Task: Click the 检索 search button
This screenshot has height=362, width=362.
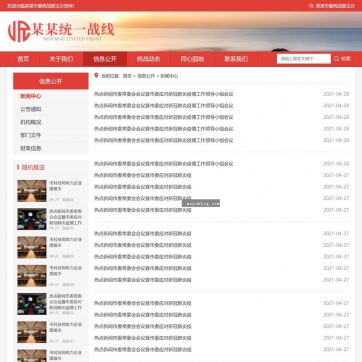Action: pos(342,59)
